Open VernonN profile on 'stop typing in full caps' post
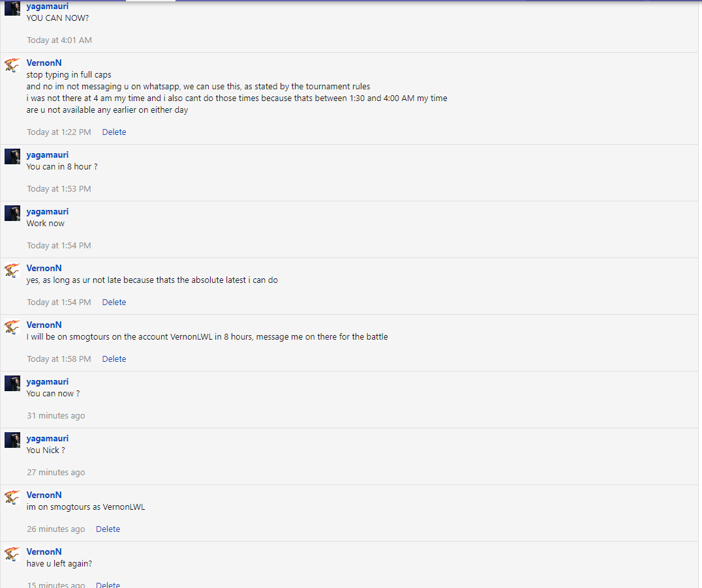The height and width of the screenshot is (588, 702). 44,63
